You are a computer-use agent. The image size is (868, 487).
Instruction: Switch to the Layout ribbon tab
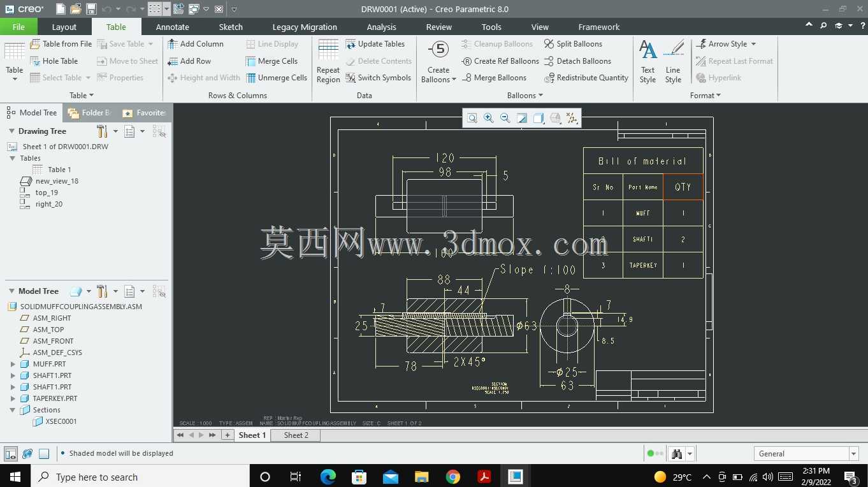64,27
